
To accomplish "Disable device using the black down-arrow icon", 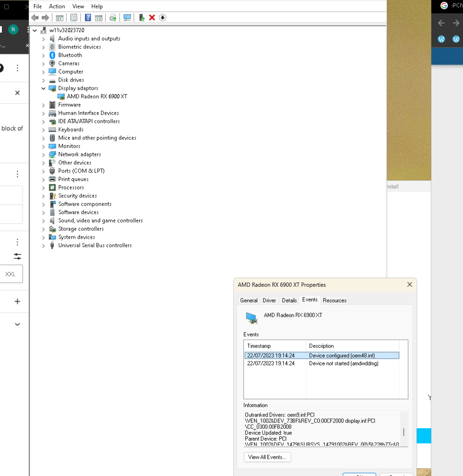I will pyautogui.click(x=162, y=18).
